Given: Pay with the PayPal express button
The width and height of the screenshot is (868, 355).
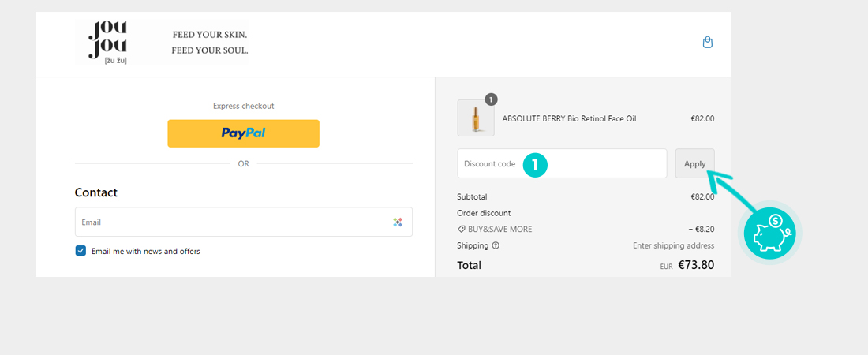Looking at the screenshot, I should 244,133.
